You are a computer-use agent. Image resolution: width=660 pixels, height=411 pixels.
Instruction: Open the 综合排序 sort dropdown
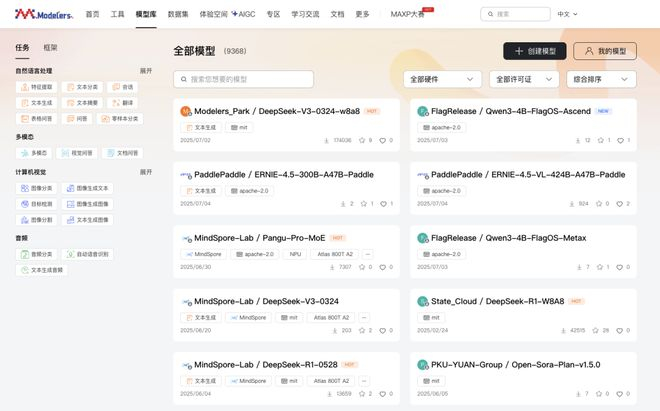tap(601, 79)
